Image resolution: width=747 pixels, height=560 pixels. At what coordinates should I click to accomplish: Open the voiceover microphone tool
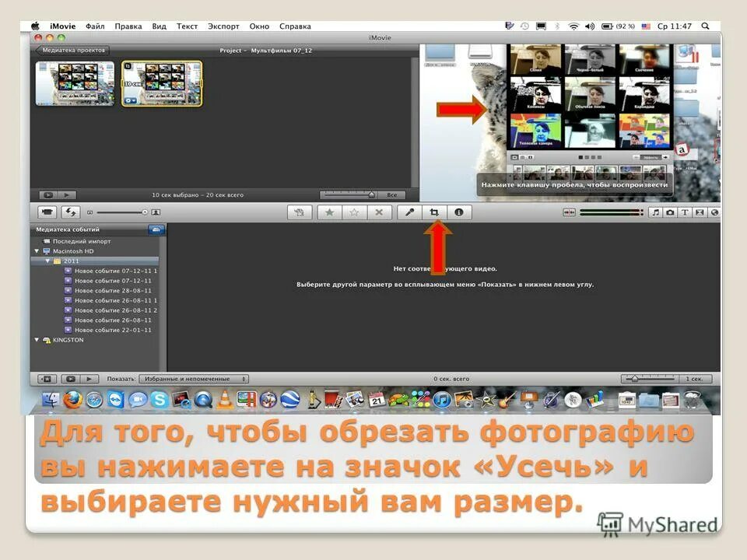pos(410,212)
